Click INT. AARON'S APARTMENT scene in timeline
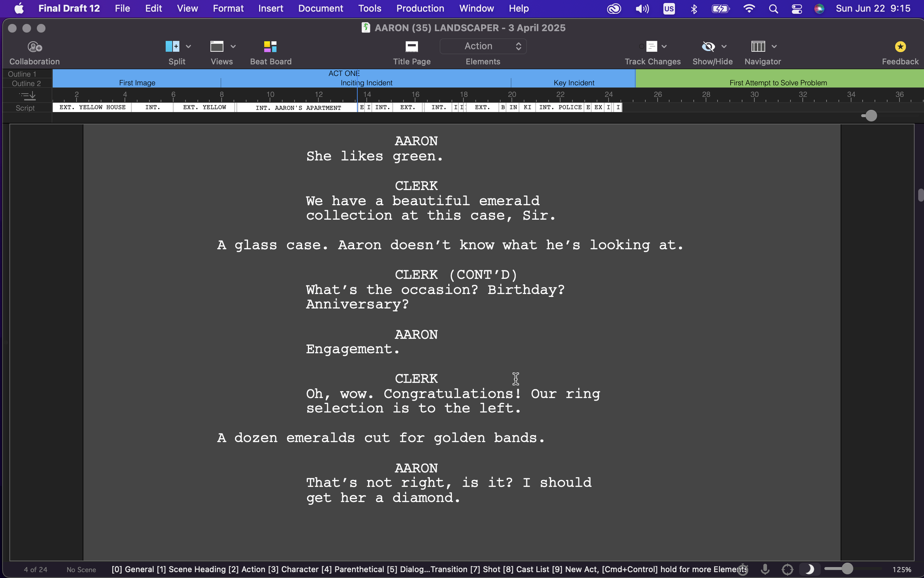 pyautogui.click(x=298, y=108)
